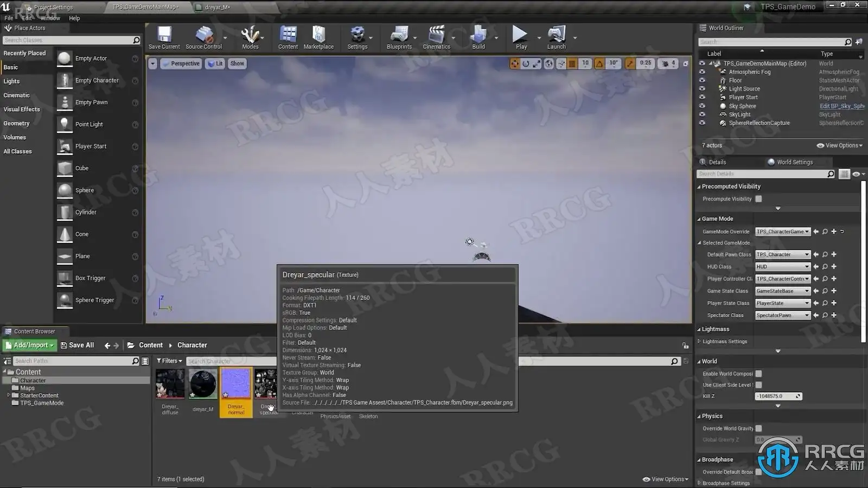Open the Window menu
The width and height of the screenshot is (868, 488).
tap(50, 18)
